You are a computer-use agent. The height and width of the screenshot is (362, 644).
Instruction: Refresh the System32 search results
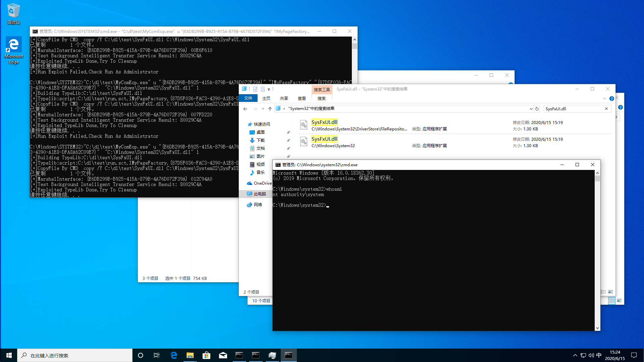537,109
